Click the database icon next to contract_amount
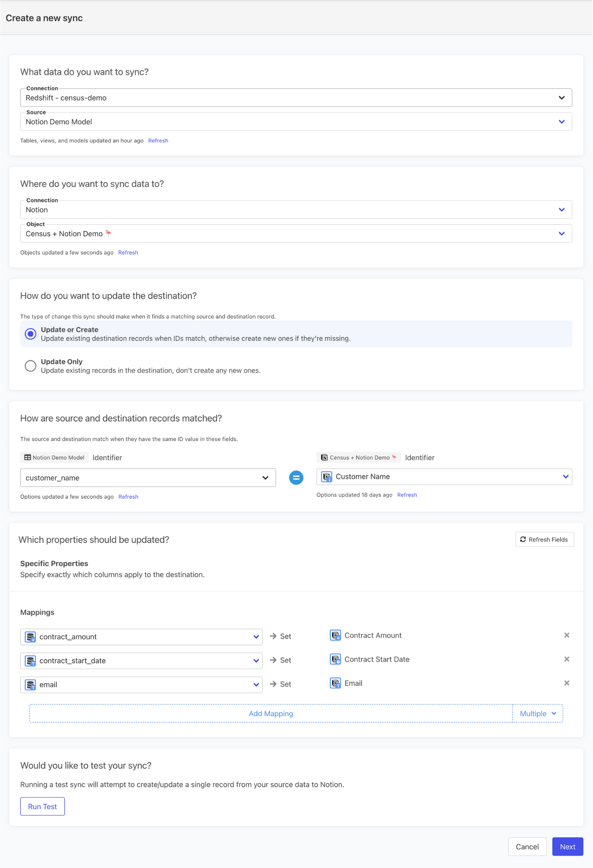 click(x=30, y=637)
